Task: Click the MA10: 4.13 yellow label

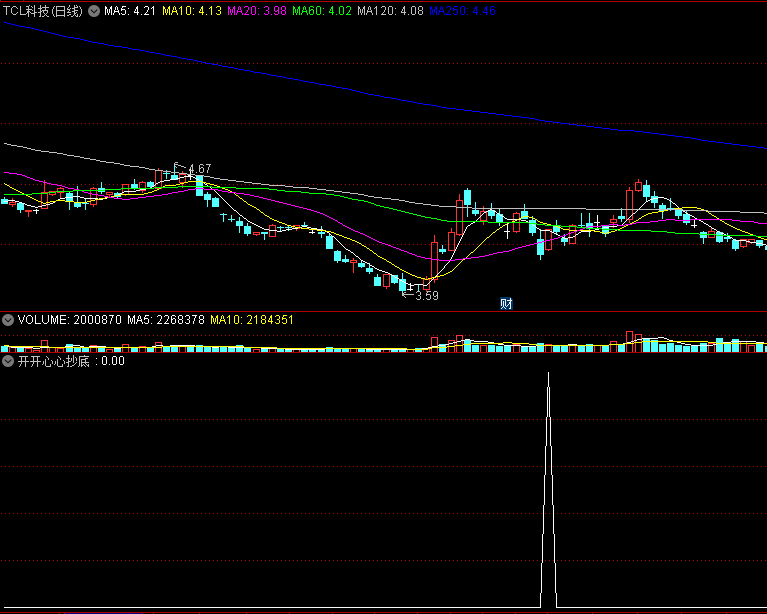Action: point(192,11)
